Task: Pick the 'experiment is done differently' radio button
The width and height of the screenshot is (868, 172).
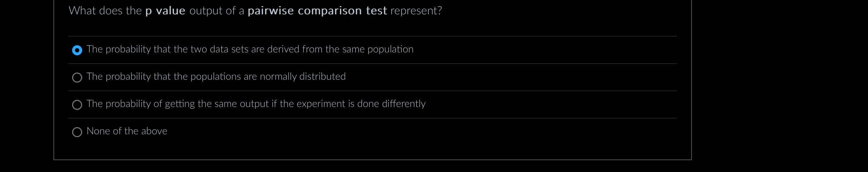Action: pyautogui.click(x=77, y=105)
